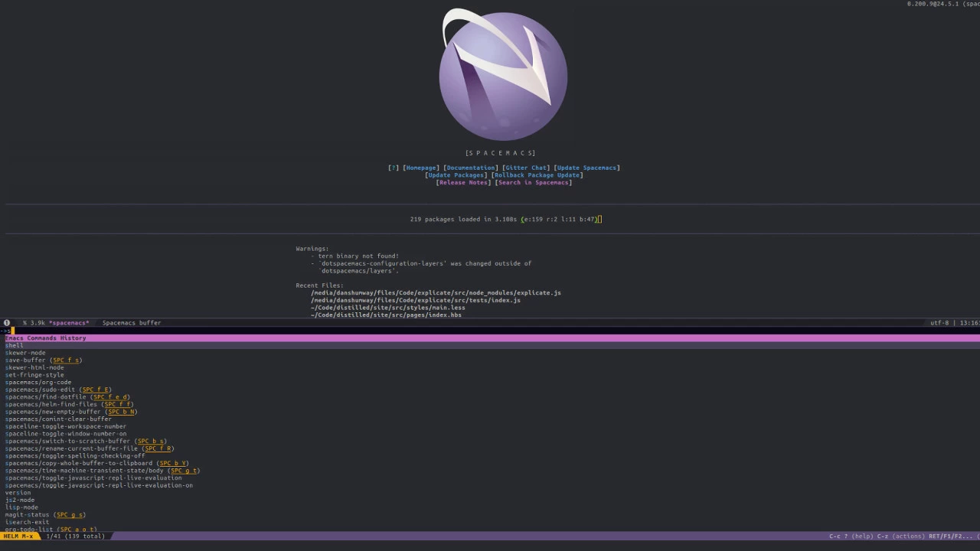Open the Documentation link

(471, 168)
